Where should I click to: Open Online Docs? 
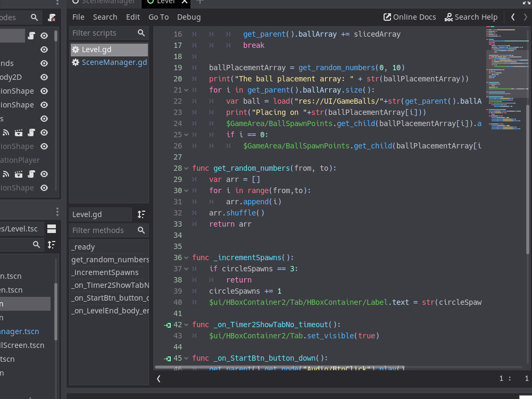tap(410, 17)
